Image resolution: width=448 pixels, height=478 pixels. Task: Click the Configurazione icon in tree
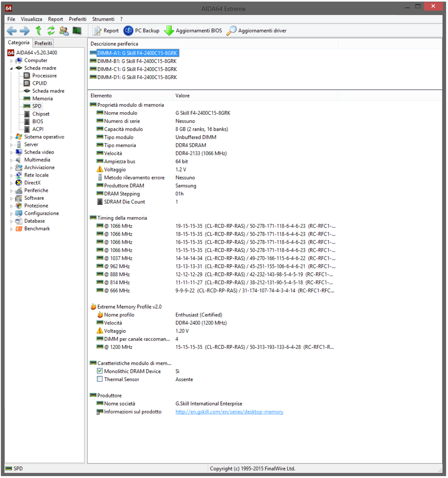coord(19,213)
